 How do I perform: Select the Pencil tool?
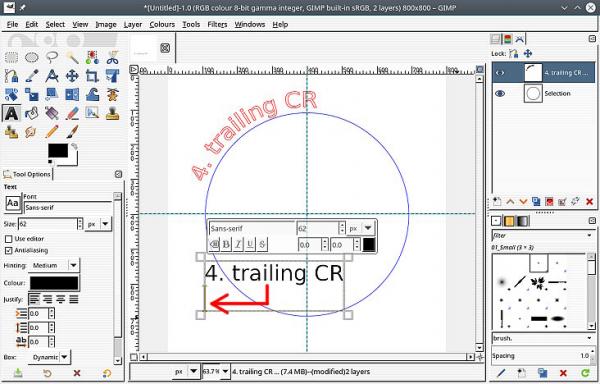pyautogui.click(x=52, y=132)
